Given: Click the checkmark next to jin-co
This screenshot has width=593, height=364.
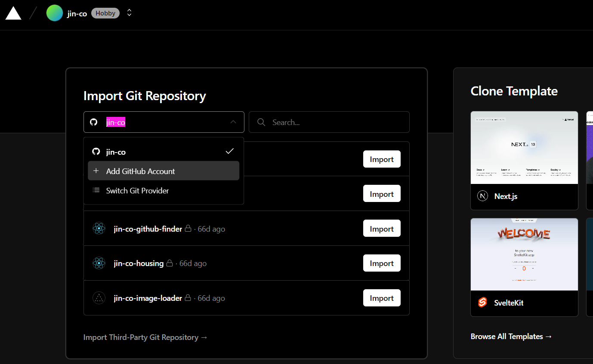Looking at the screenshot, I should point(230,151).
